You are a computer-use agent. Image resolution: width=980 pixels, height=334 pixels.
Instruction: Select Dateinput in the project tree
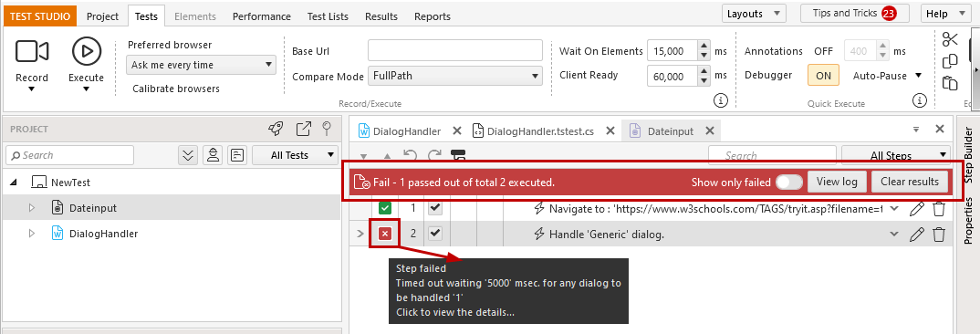pyautogui.click(x=92, y=208)
